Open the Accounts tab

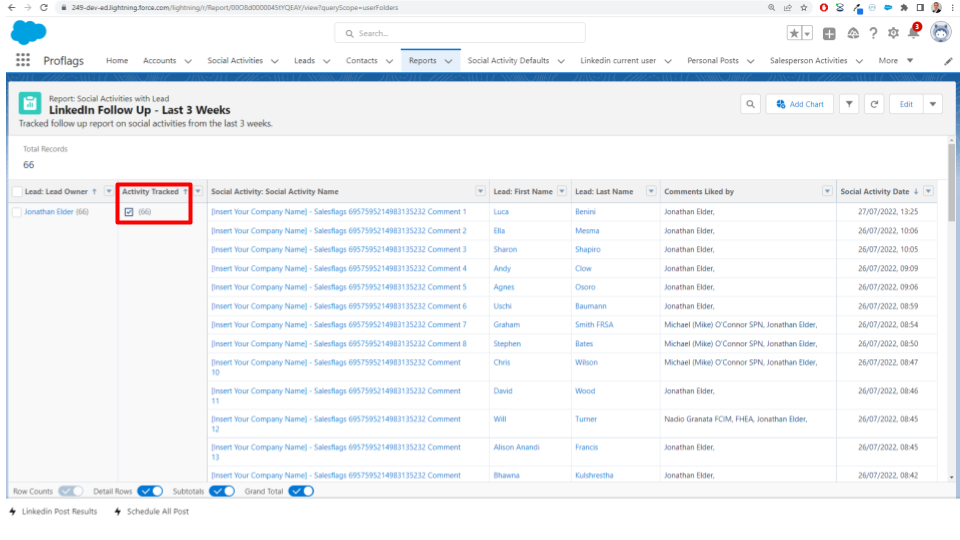(159, 61)
